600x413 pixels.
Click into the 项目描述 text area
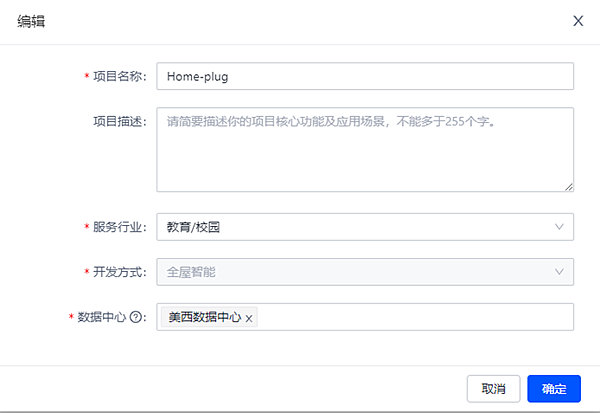point(364,149)
